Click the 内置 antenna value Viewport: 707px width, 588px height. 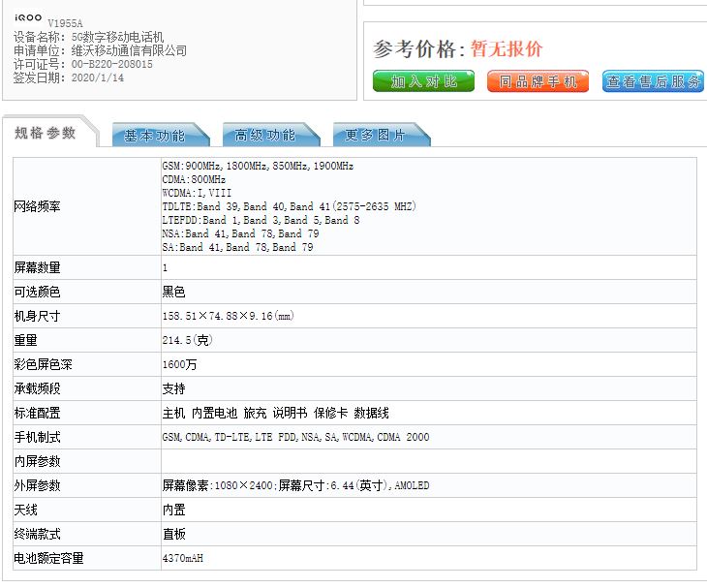pos(173,510)
